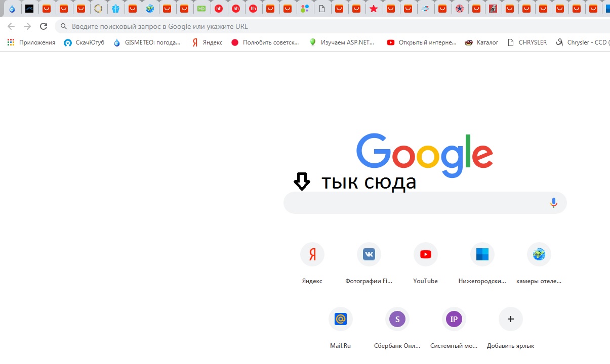Open the Системный shortcut with IP icon
This screenshot has width=610, height=364.
(x=454, y=319)
